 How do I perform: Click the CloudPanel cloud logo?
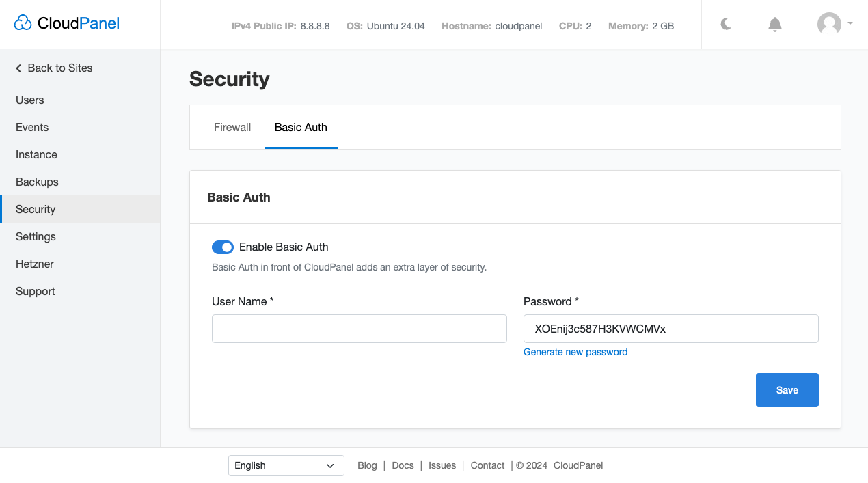point(23,23)
